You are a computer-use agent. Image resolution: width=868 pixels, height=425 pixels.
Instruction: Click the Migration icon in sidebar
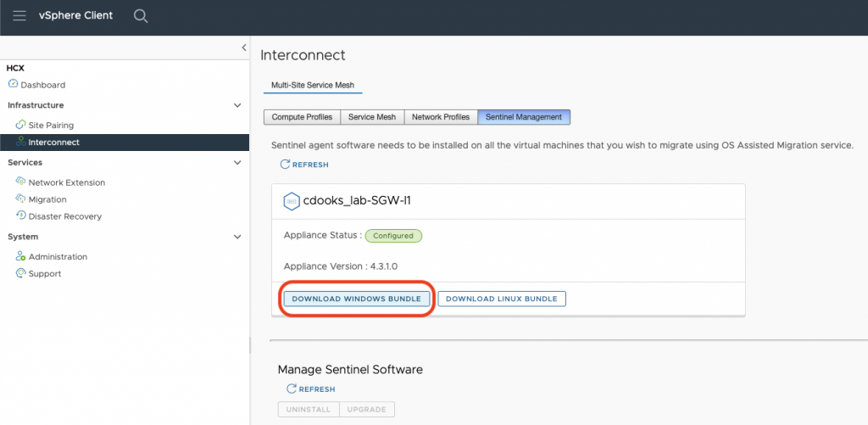tap(21, 199)
